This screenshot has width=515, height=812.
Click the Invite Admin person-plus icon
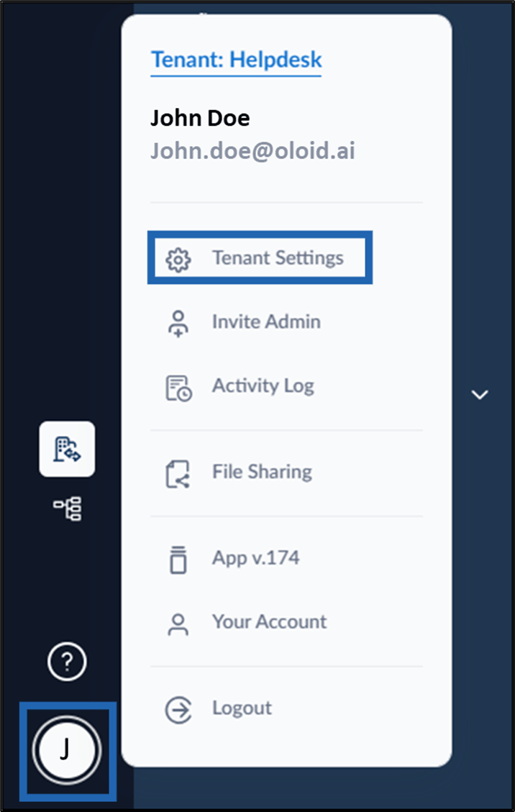pos(178,324)
